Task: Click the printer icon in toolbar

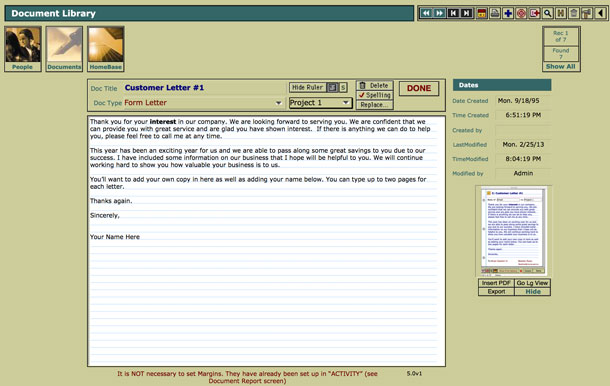Action: pos(495,14)
